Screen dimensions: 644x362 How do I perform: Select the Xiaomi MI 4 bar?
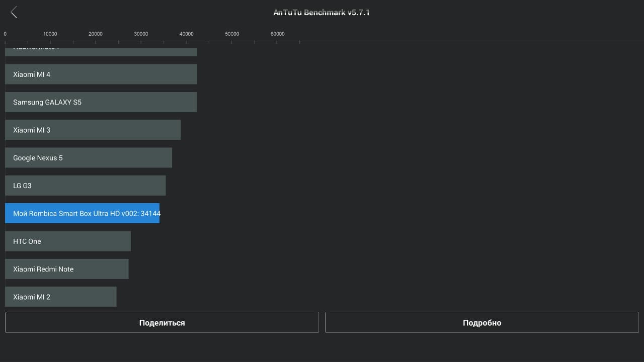point(101,74)
